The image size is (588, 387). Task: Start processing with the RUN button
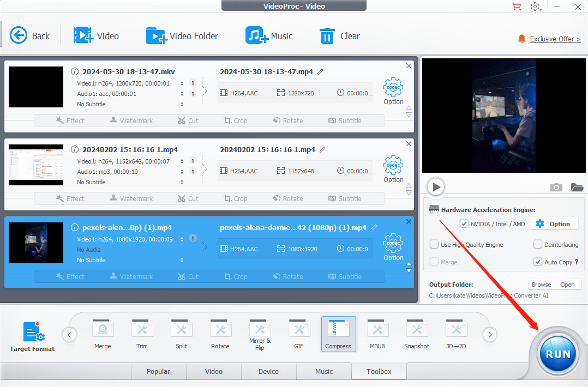(558, 354)
